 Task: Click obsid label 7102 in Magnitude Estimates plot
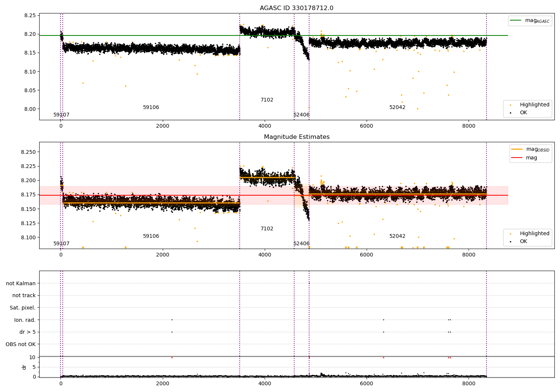tap(267, 229)
